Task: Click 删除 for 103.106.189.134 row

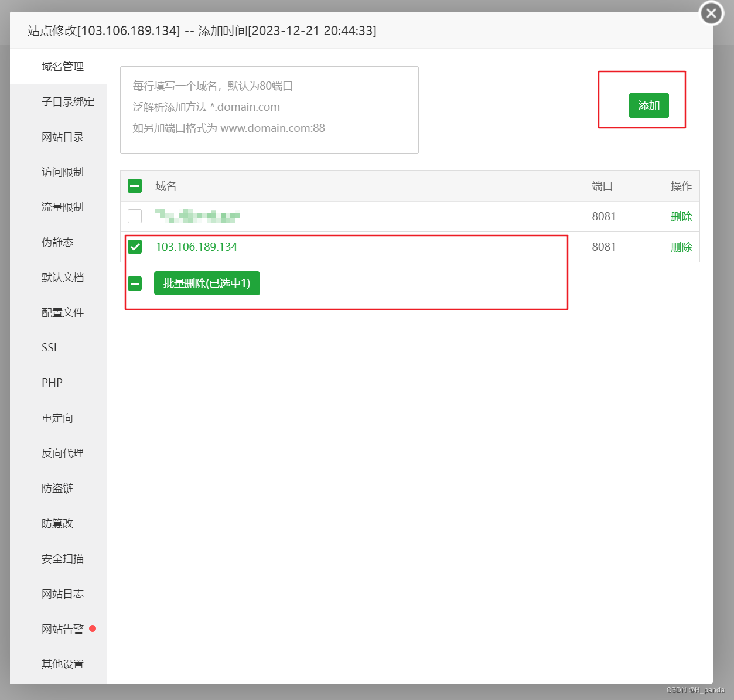Action: point(681,247)
